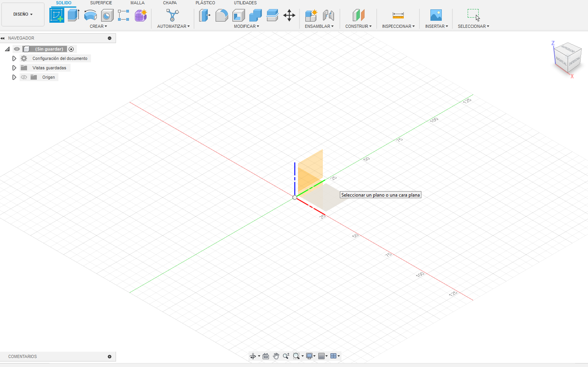Click the FRONTAL face of the view cube

561,61
